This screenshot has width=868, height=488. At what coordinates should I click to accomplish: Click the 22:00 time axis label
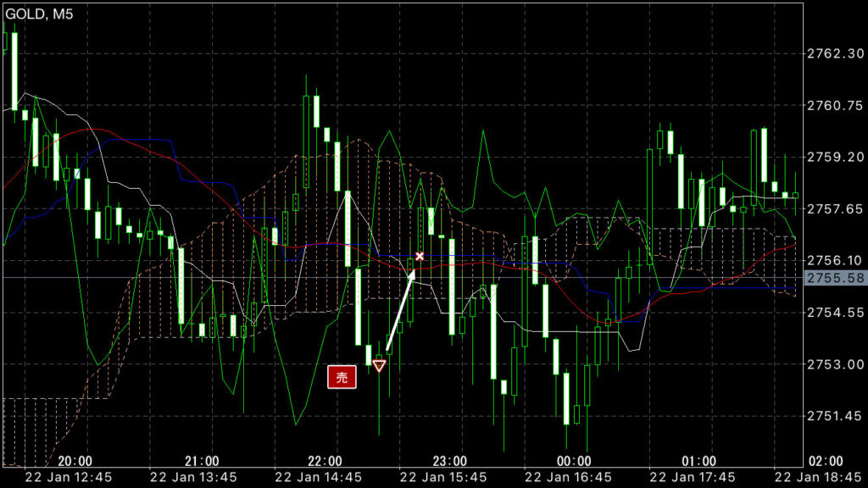tap(325, 461)
